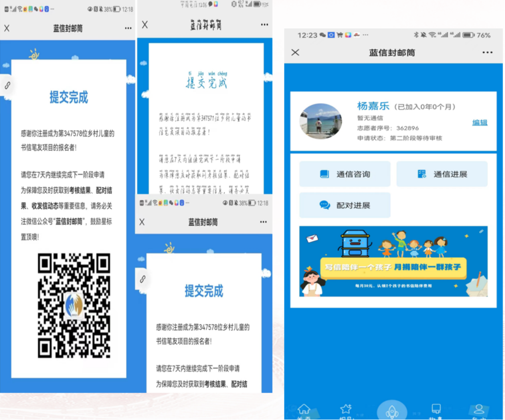The width and height of the screenshot is (505, 420).
Task: Open the three-dots menu in the top-middle screenshot
Action: (x=264, y=25)
